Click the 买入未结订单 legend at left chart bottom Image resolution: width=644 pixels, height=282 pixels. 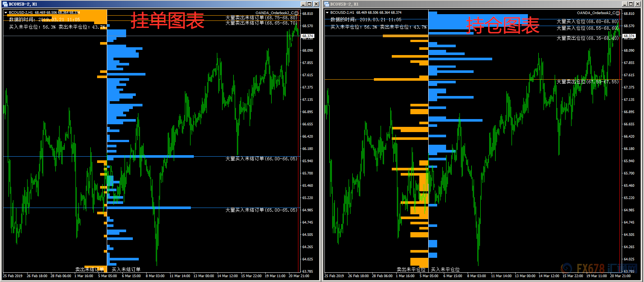(126, 269)
